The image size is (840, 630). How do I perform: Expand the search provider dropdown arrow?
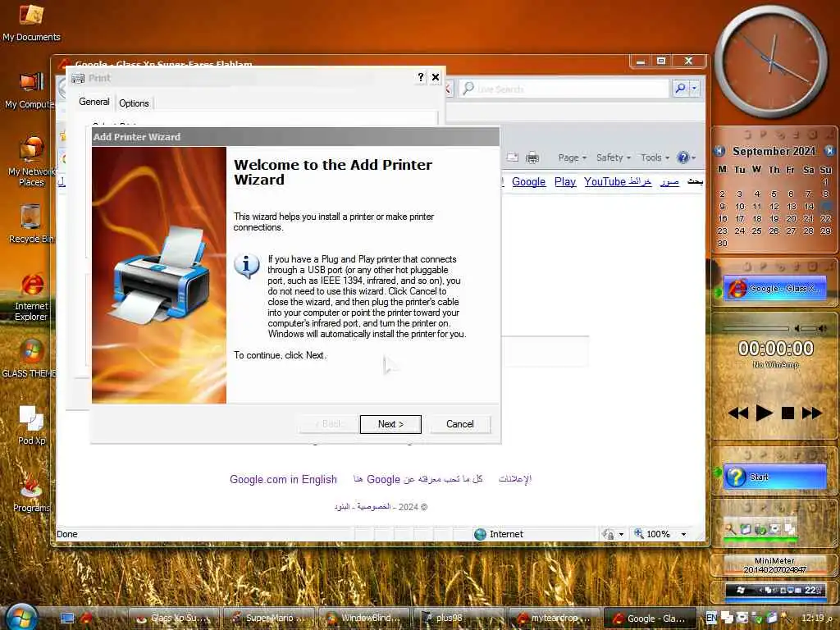pyautogui.click(x=694, y=88)
